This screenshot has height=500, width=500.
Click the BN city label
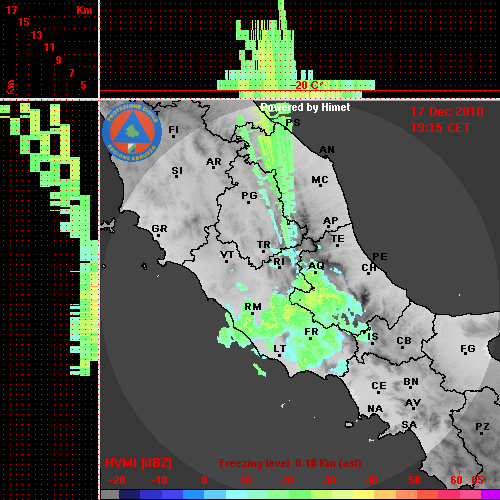point(411,382)
